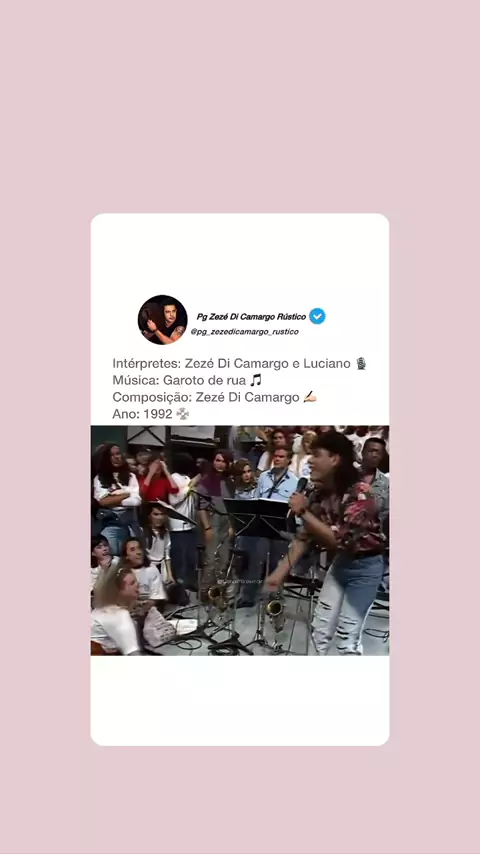Open the @pg_zezedicamargo_rustico handle
Viewport: 480px width, 854px height.
pos(245,332)
